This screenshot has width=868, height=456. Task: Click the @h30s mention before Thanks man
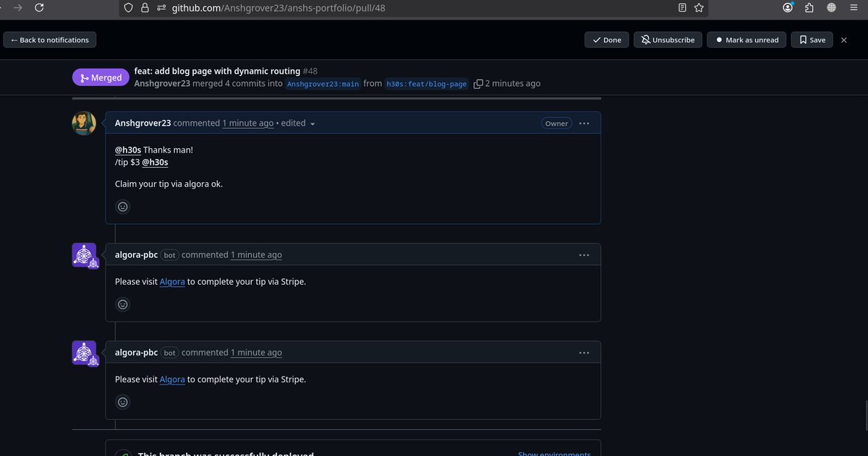(x=128, y=150)
